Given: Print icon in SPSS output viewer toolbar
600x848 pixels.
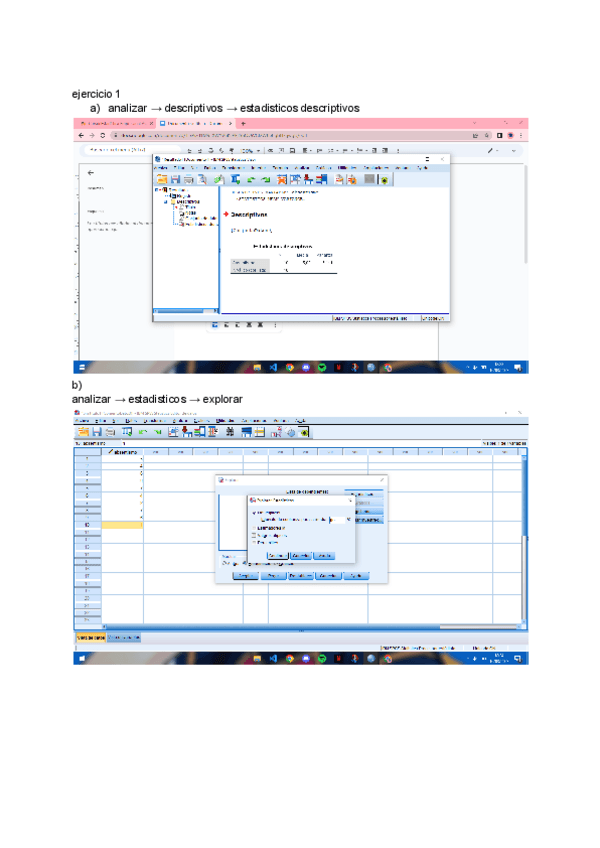Looking at the screenshot, I should pyautogui.click(x=188, y=180).
